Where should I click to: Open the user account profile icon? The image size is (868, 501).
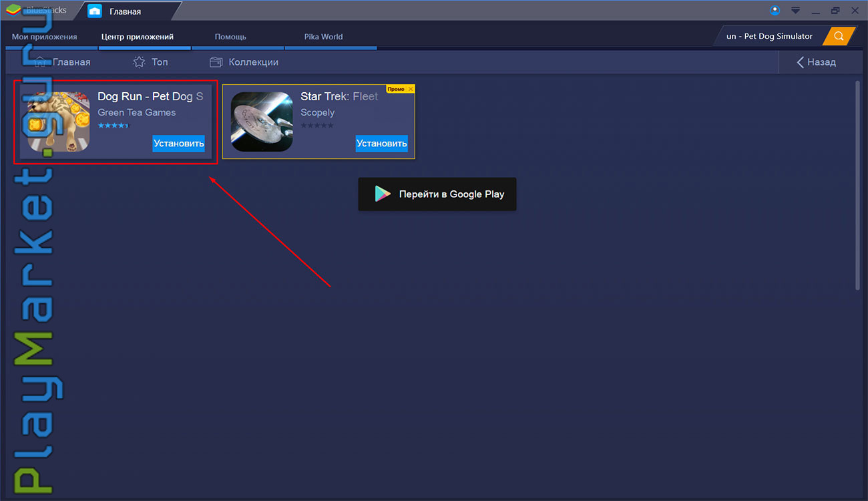coord(775,10)
